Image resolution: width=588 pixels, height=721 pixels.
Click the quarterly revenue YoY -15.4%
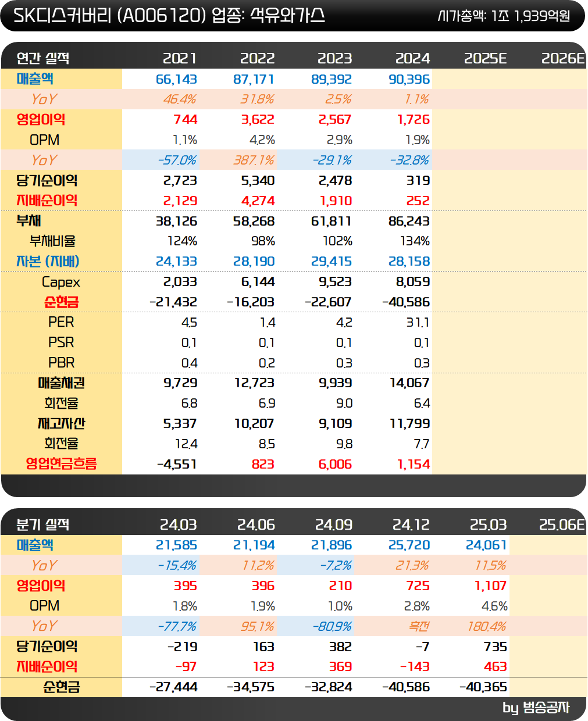tap(177, 565)
